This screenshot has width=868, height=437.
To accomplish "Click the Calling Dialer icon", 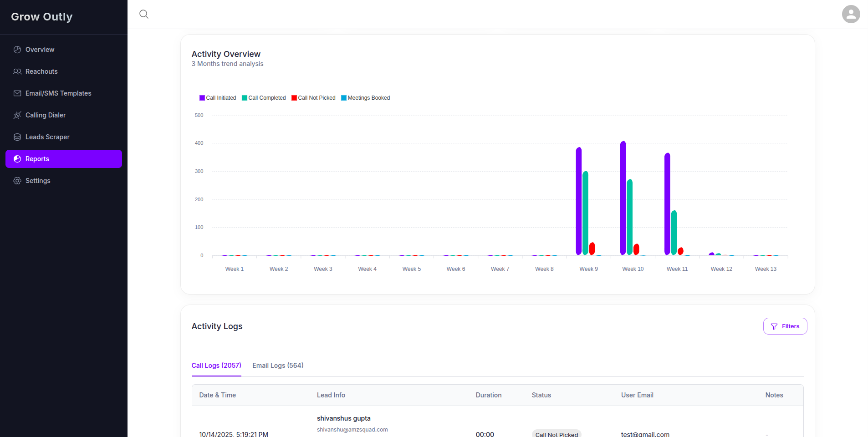I will pyautogui.click(x=17, y=115).
